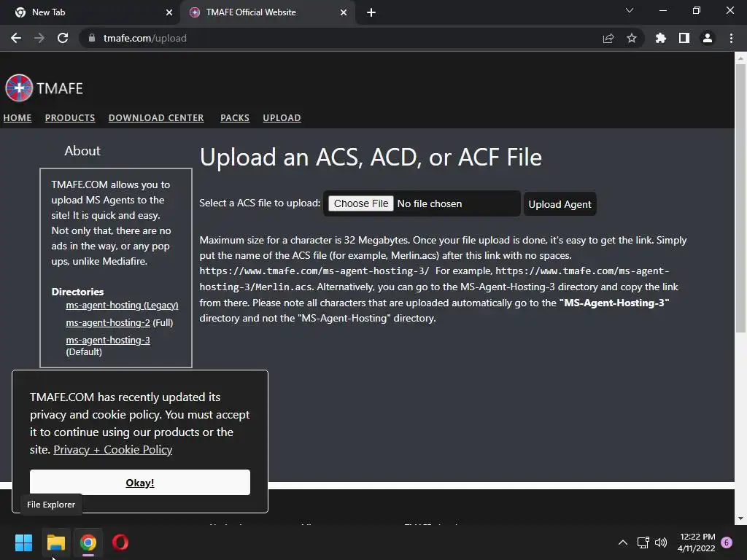747x560 pixels.
Task: Select the TMAFE Official Website tab
Action: click(267, 12)
